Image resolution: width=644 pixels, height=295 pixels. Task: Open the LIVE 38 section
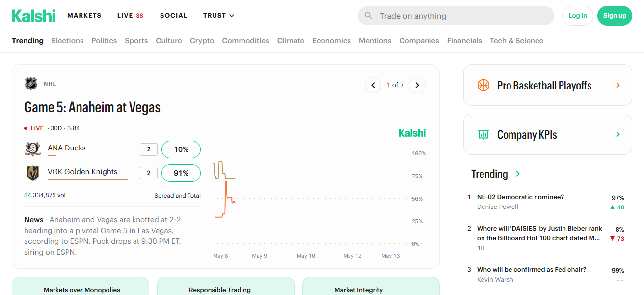tap(130, 16)
